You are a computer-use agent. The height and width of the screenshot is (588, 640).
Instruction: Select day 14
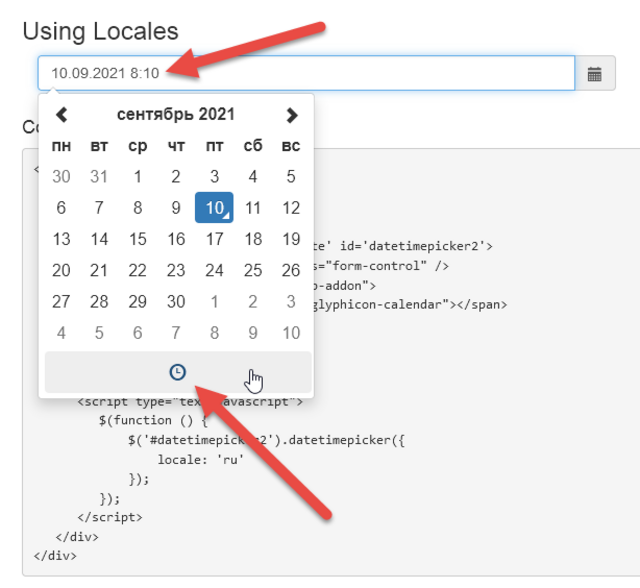pyautogui.click(x=99, y=239)
